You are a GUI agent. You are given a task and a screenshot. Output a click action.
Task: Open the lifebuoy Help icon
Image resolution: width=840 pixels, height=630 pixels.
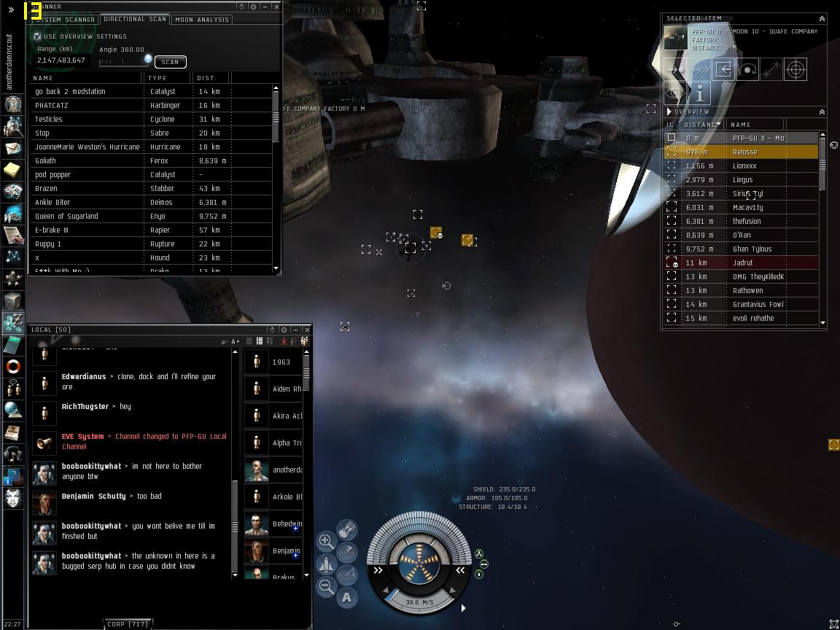pos(13,367)
